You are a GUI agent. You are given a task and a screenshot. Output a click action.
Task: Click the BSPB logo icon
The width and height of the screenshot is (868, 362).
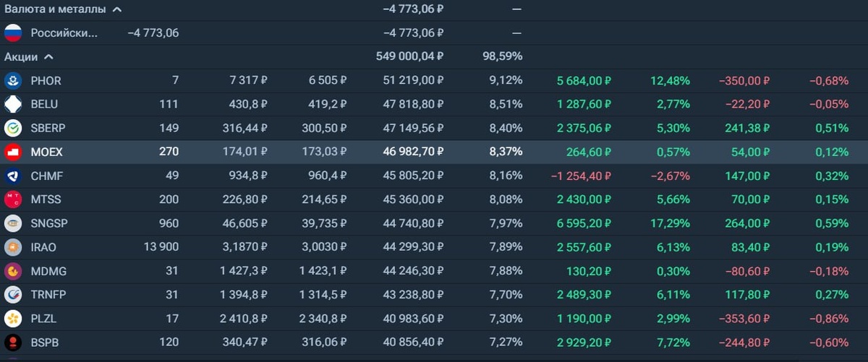coord(13,342)
